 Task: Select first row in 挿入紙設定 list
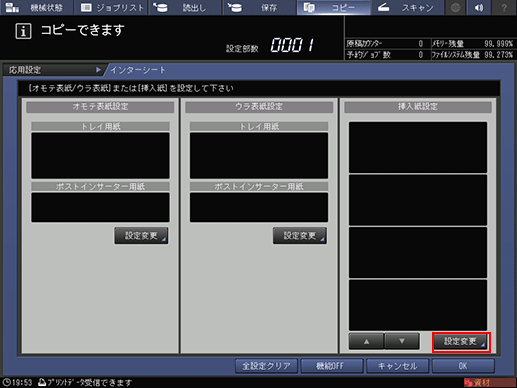click(418, 147)
